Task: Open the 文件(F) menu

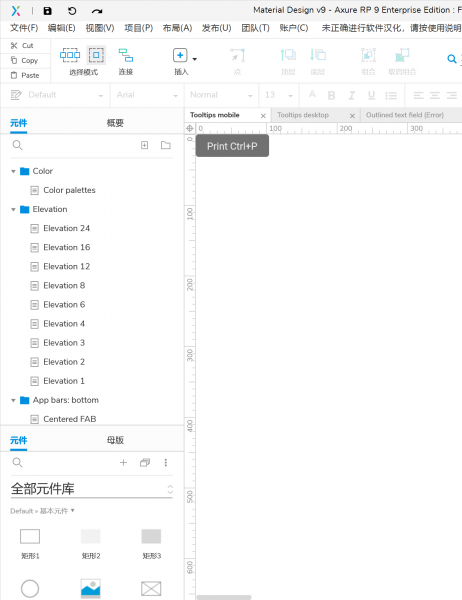Action: click(x=24, y=28)
